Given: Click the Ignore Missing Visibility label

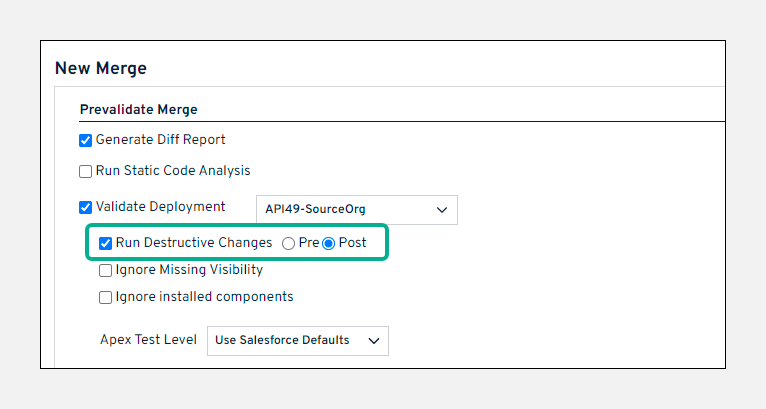Looking at the screenshot, I should [x=189, y=270].
